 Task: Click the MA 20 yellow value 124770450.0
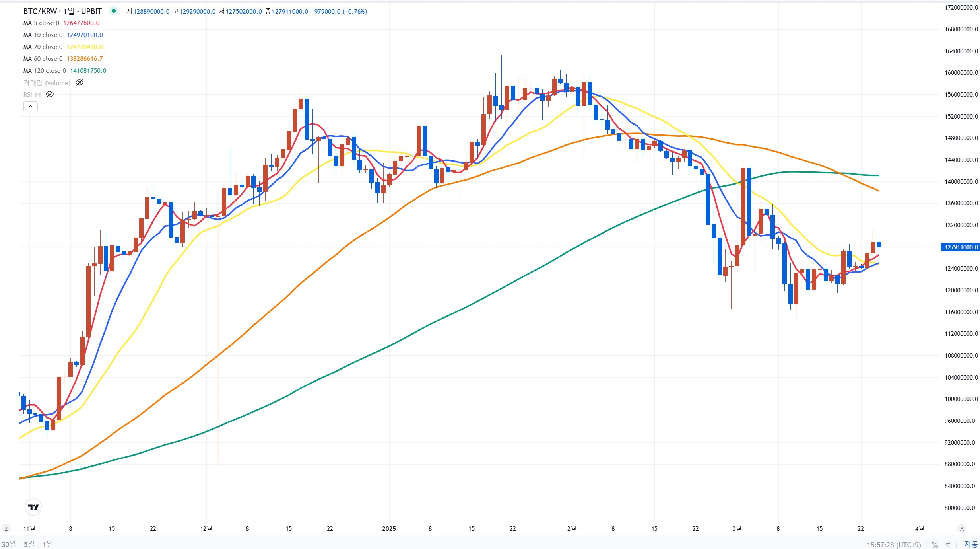coord(85,47)
